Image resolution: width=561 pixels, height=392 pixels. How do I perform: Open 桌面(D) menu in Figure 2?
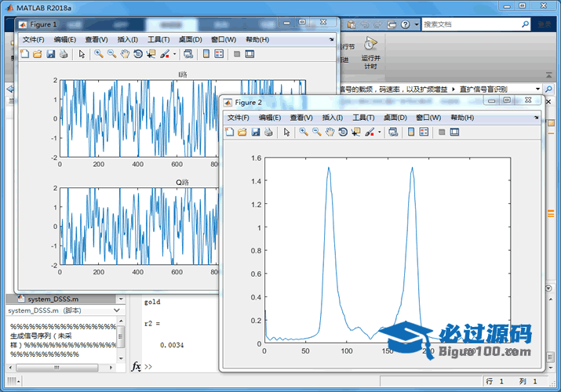click(x=395, y=118)
